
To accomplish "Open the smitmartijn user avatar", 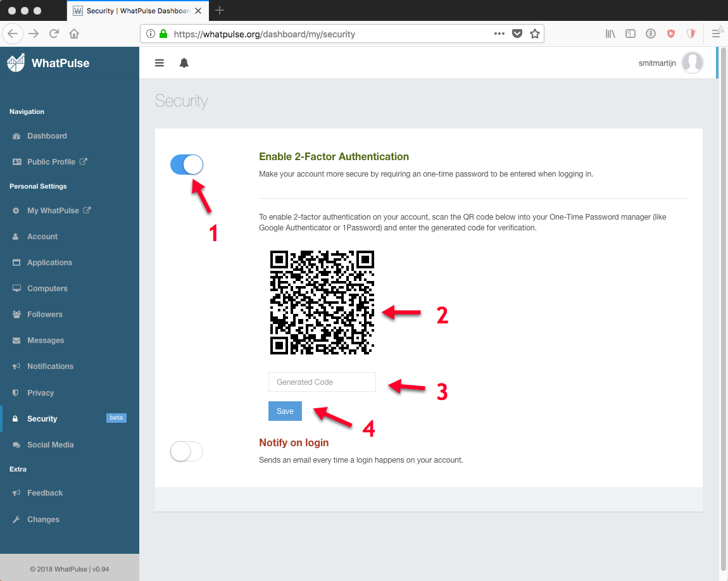I will (693, 63).
